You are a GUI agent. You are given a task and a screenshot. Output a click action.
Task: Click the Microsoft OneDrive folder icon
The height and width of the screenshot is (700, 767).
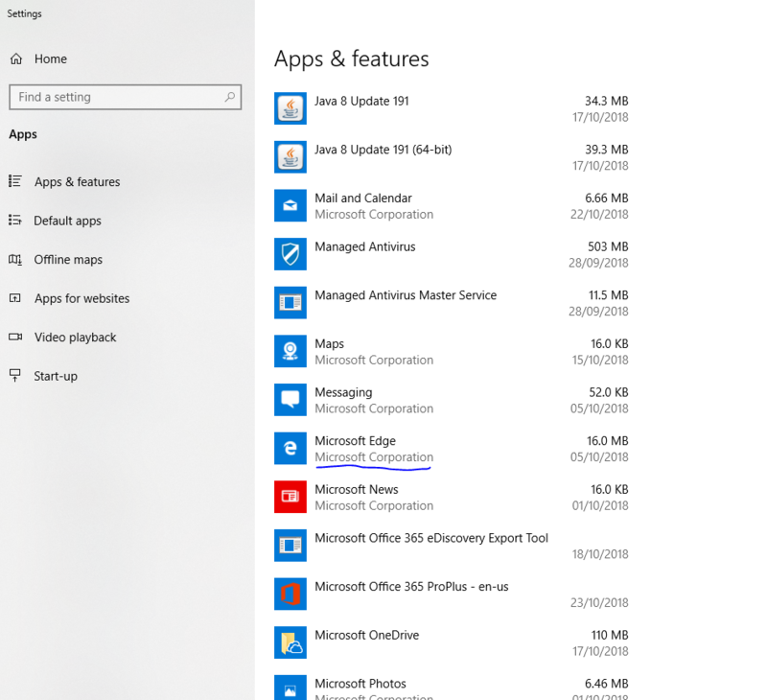click(291, 642)
